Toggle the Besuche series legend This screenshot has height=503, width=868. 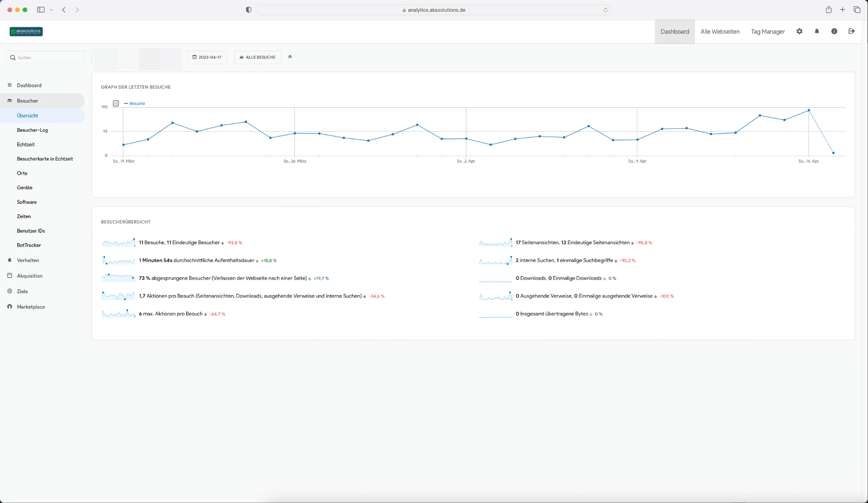point(134,104)
